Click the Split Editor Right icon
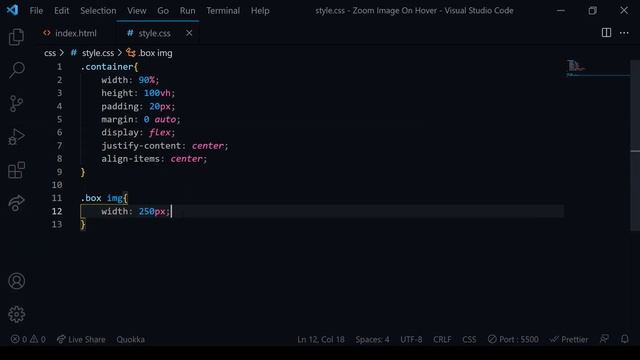Image resolution: width=640 pixels, height=360 pixels. pyautogui.click(x=606, y=33)
